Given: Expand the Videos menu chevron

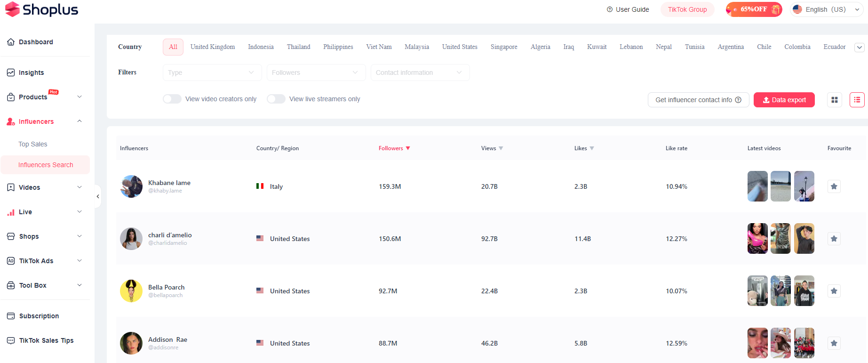Looking at the screenshot, I should click(x=80, y=187).
